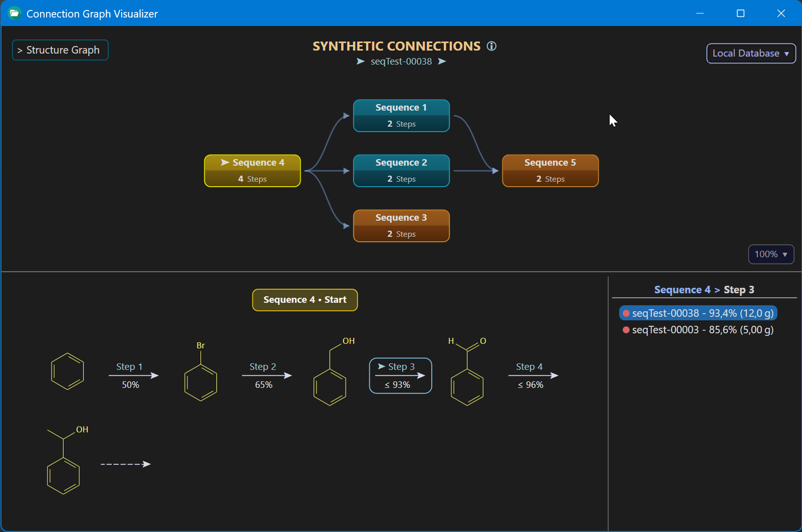Select the Sequence 1 node
Screen dimensions: 802x532
click(401, 116)
